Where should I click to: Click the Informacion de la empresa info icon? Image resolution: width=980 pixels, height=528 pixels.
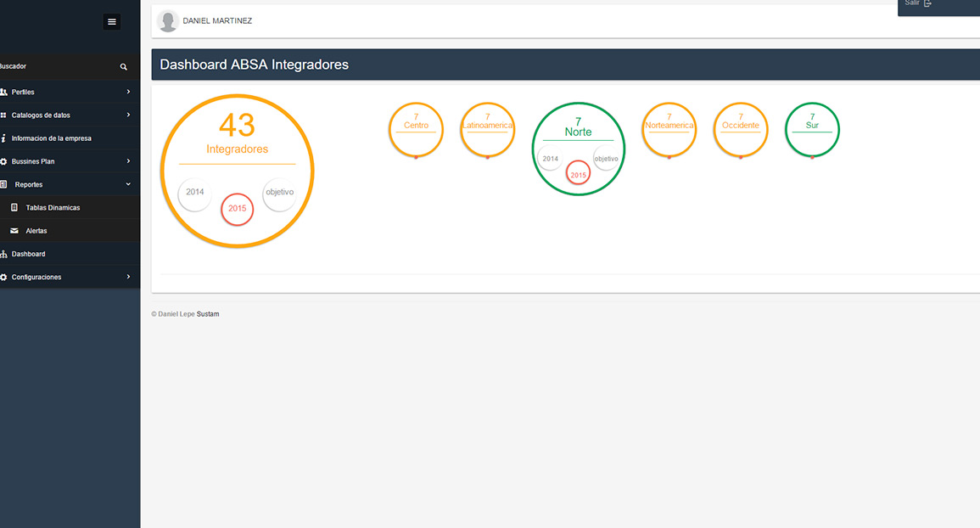[3, 138]
